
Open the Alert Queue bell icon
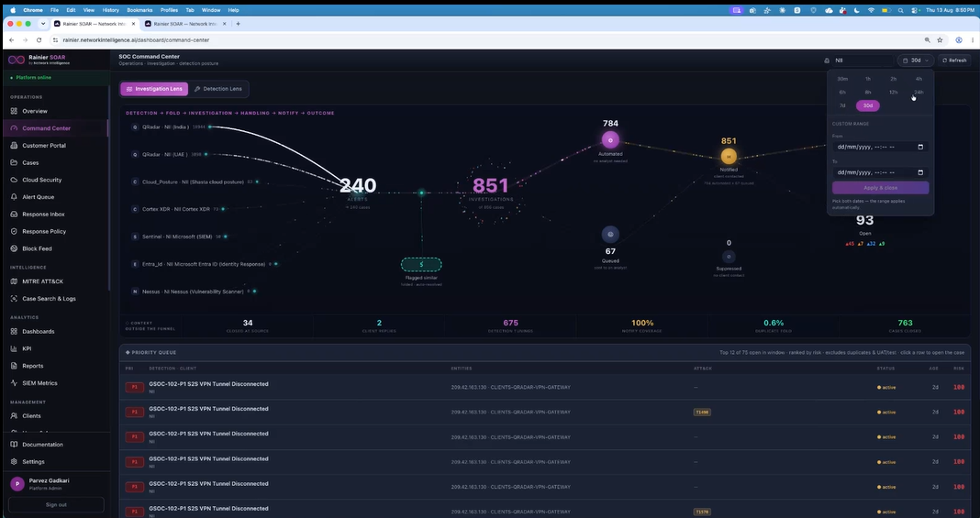(x=14, y=196)
